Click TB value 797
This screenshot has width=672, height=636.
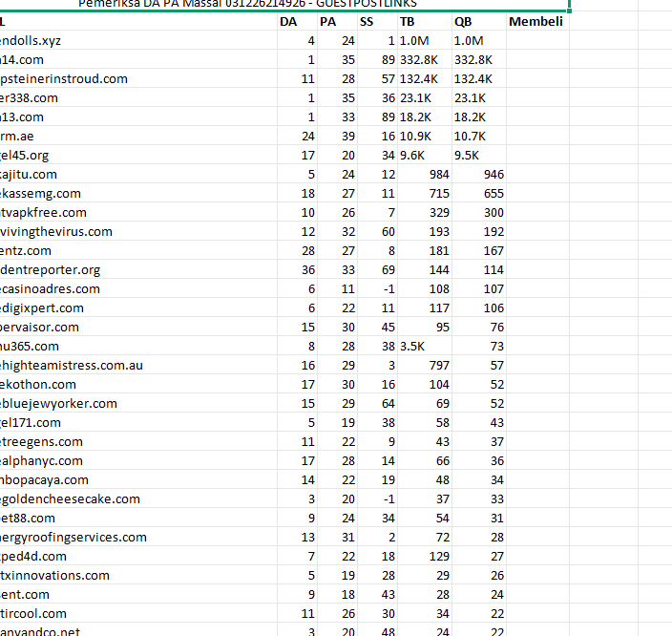click(424, 365)
